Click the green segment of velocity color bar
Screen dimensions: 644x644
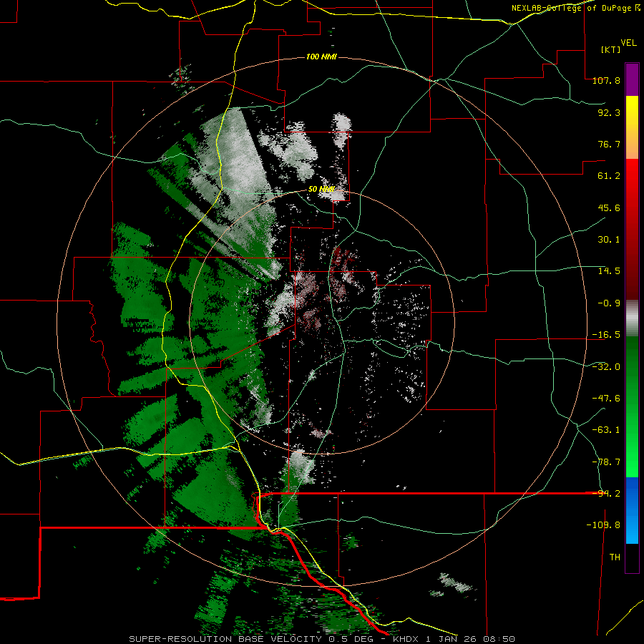pos(632,406)
